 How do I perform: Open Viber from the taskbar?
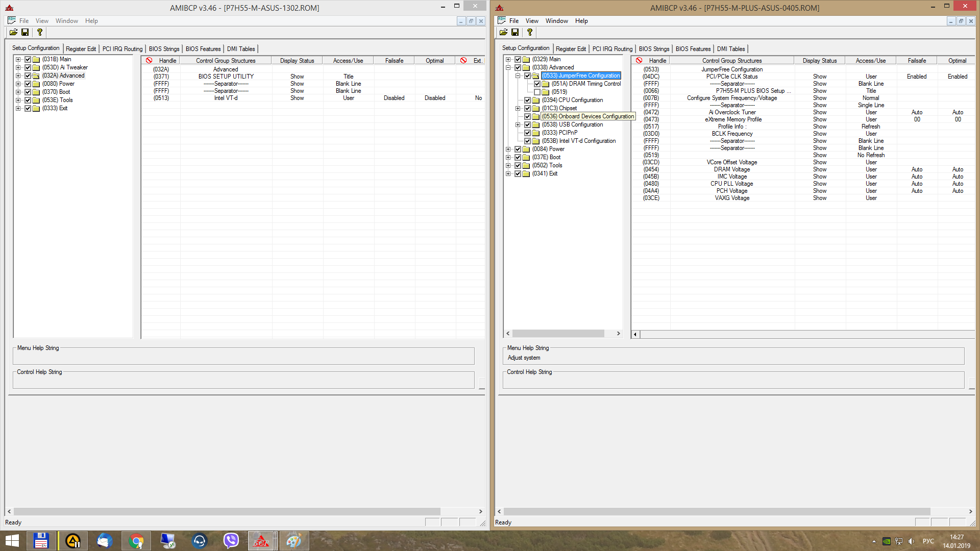coord(231,541)
